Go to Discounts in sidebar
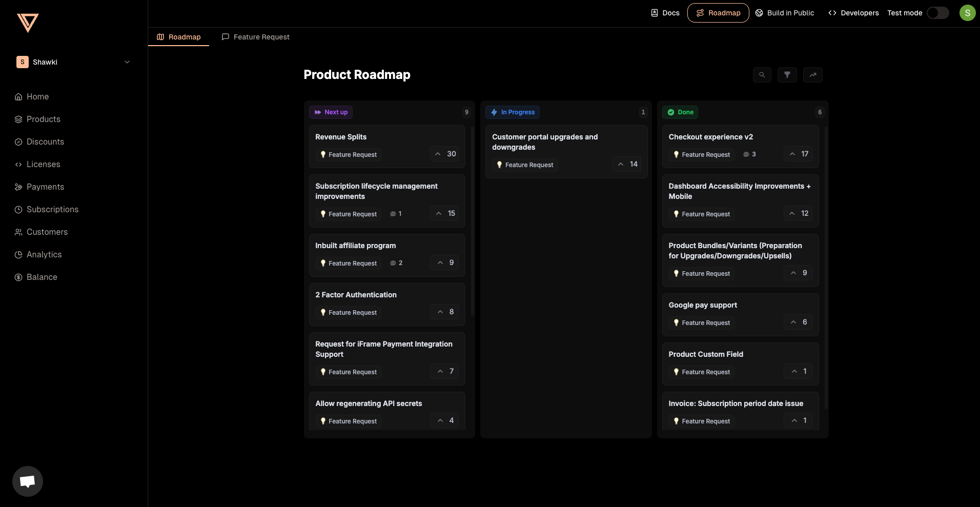980x507 pixels. [x=45, y=142]
